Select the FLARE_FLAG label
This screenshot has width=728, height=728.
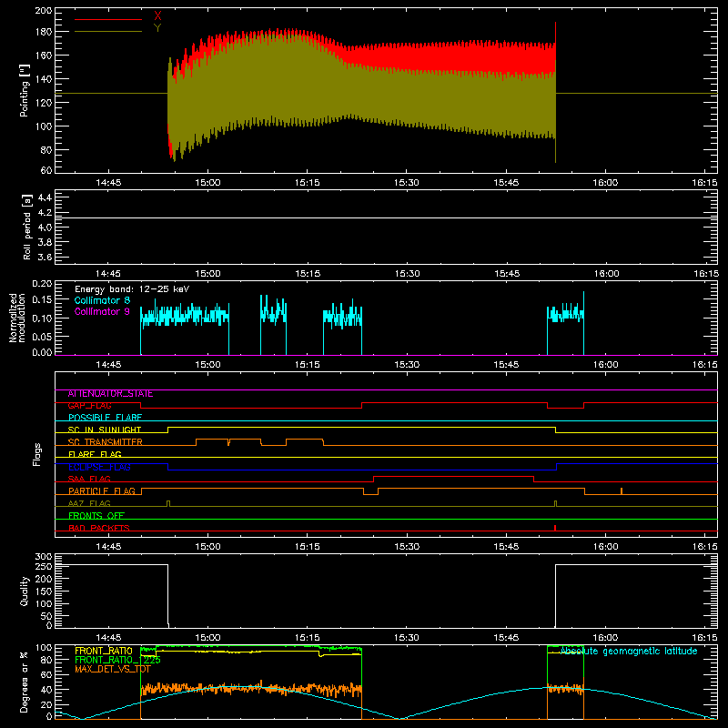[x=95, y=454]
